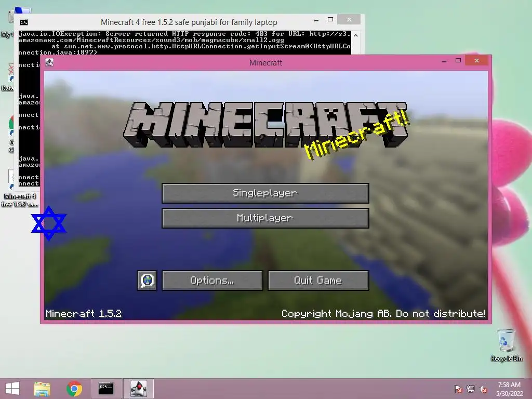
Task: Start a Singleplayer game
Action: point(265,193)
